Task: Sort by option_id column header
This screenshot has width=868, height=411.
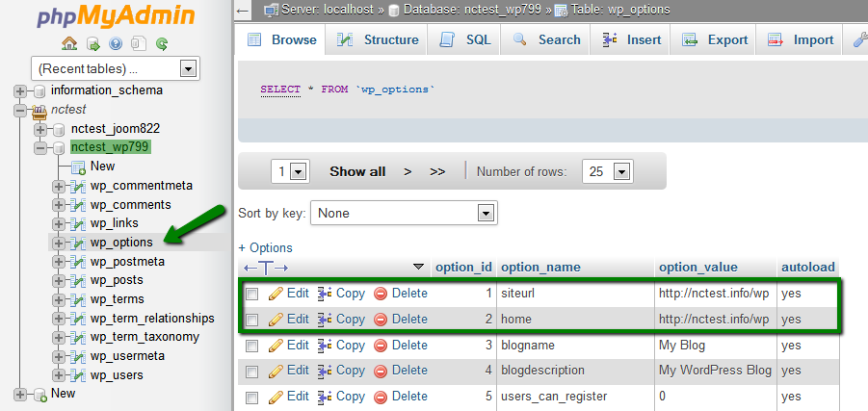Action: (x=464, y=268)
